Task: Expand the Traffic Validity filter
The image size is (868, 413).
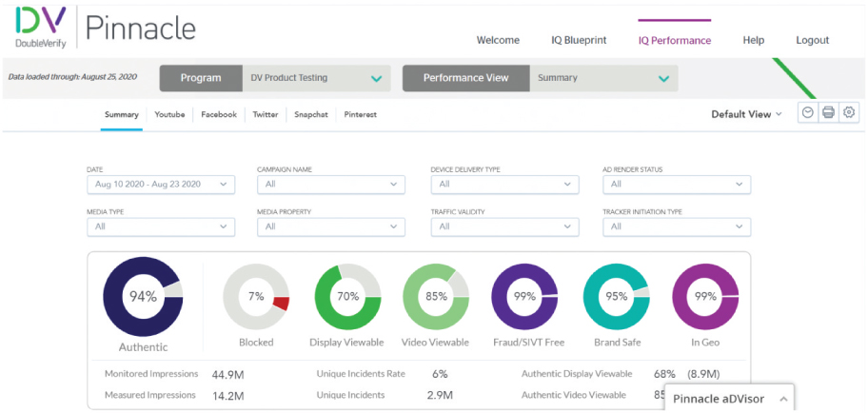Action: point(503,226)
